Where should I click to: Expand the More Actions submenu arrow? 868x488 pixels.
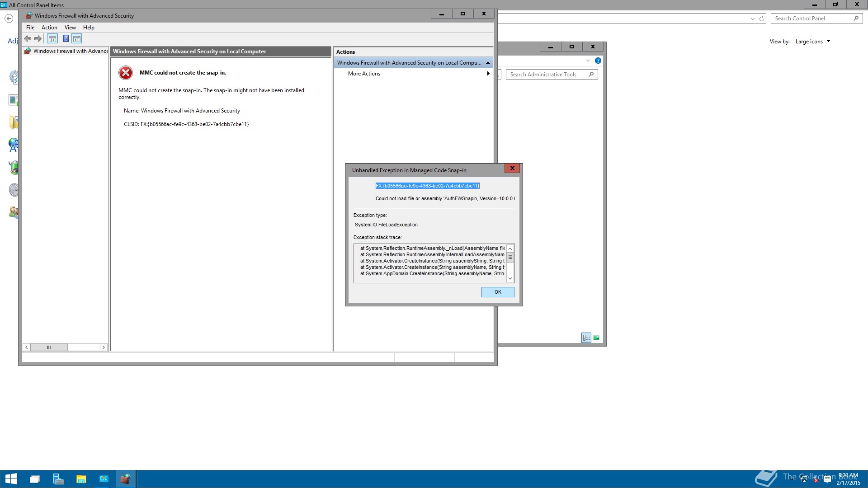[488, 74]
